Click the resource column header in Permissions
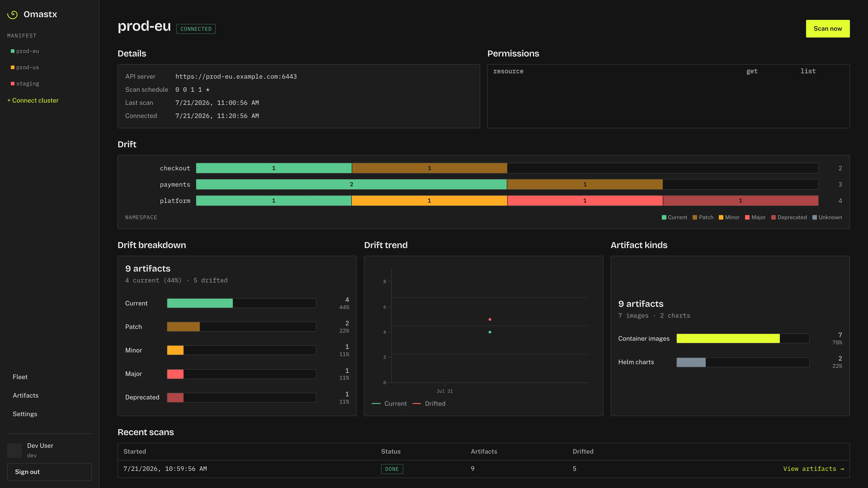This screenshot has width=868, height=488. [508, 71]
